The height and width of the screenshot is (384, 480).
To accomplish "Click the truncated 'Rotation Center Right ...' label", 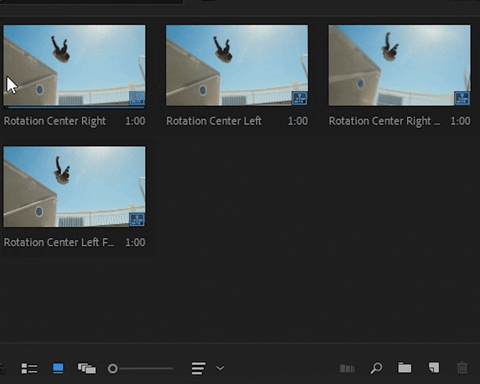I will point(384,121).
